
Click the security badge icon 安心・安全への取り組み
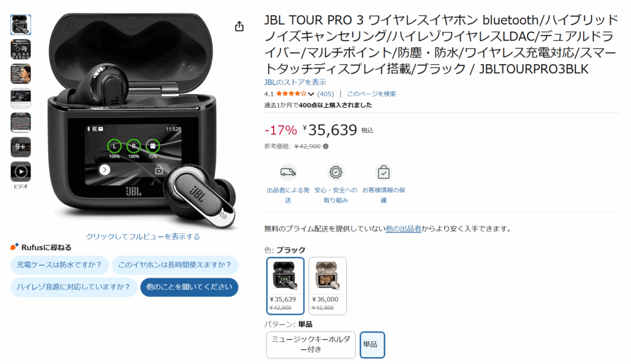(x=336, y=172)
